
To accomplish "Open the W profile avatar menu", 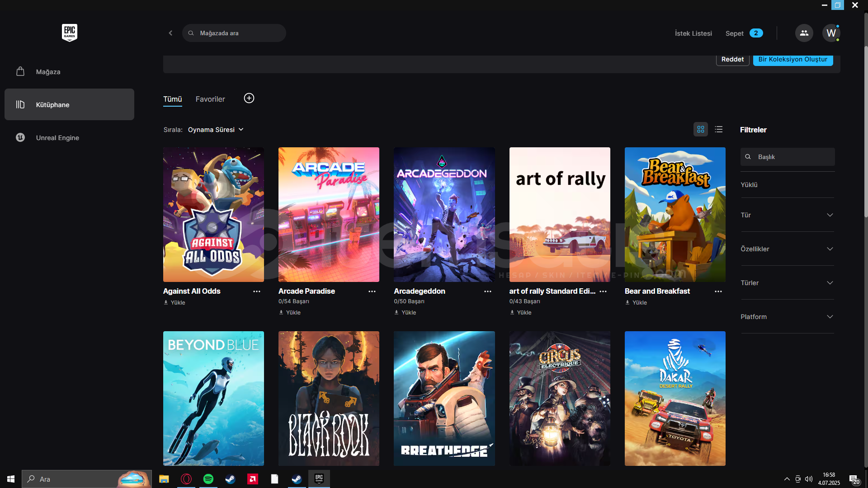I will pos(831,33).
